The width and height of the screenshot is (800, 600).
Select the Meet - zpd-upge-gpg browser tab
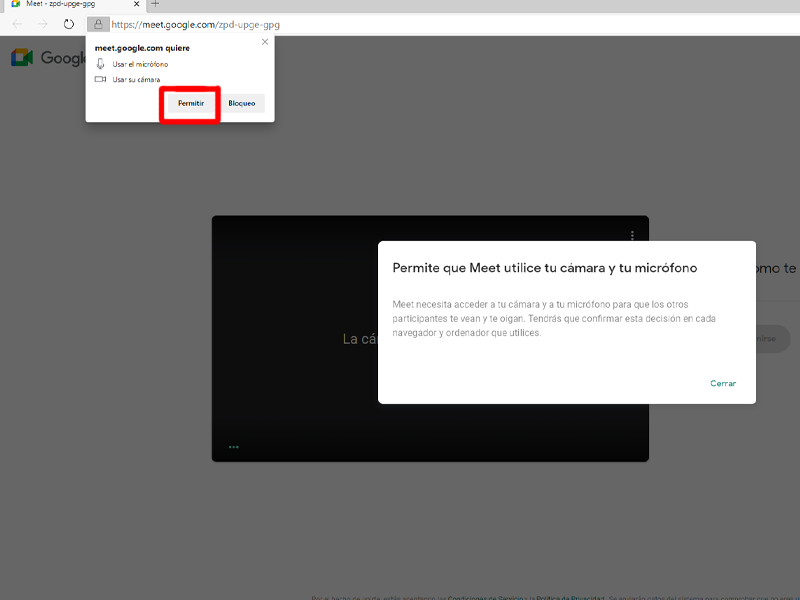click(75, 4)
